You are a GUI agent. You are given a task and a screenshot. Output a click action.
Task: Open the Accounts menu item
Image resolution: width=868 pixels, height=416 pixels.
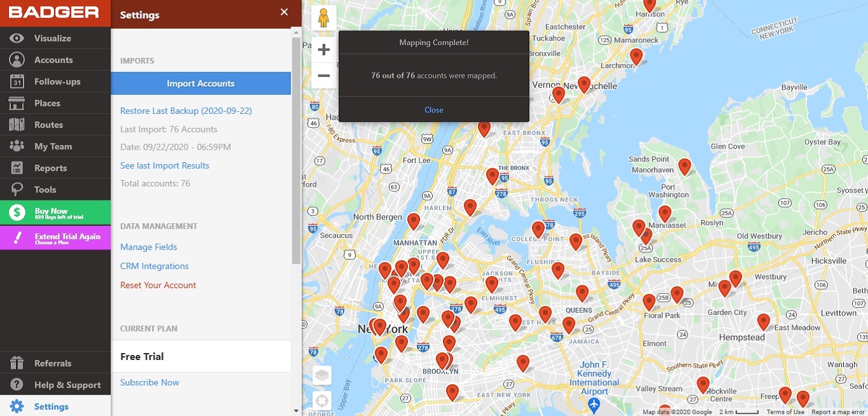[55, 60]
